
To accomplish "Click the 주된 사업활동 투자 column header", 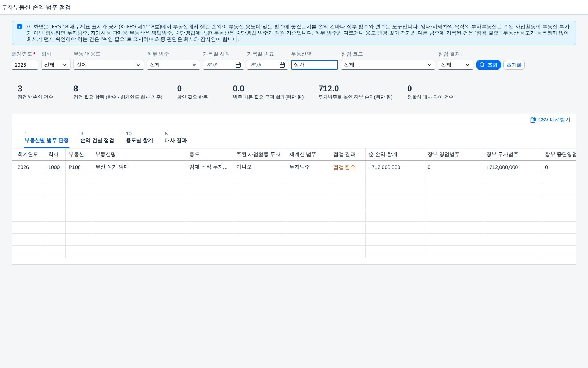I will pyautogui.click(x=259, y=155).
